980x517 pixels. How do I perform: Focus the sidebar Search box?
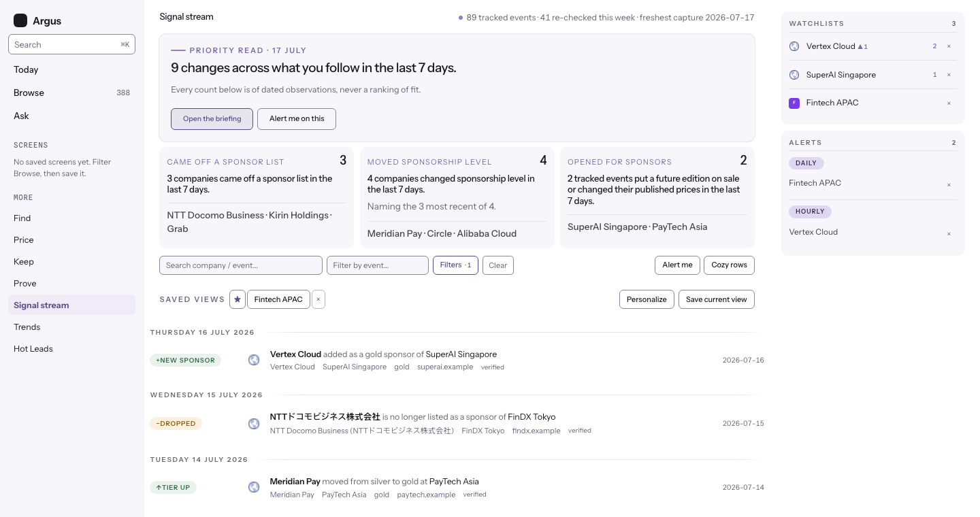(72, 45)
